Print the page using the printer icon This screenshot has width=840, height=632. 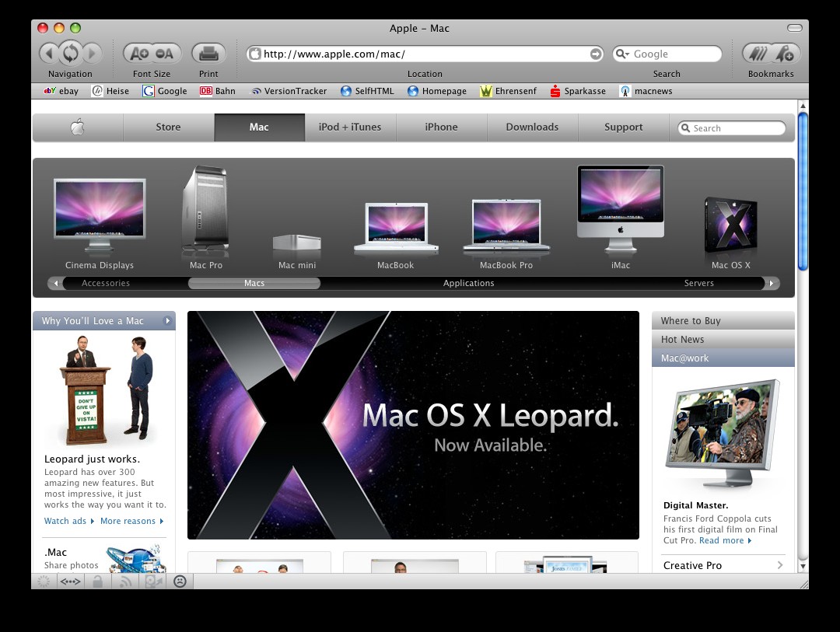coord(208,54)
